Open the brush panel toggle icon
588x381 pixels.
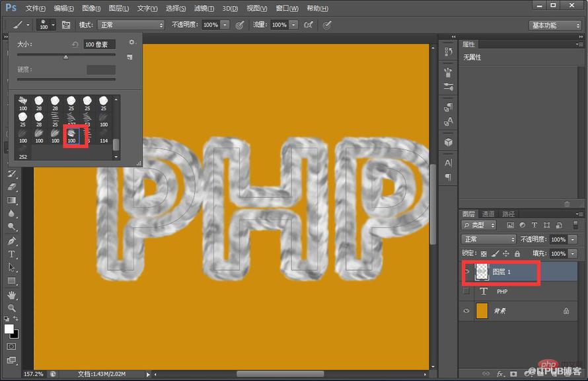66,25
